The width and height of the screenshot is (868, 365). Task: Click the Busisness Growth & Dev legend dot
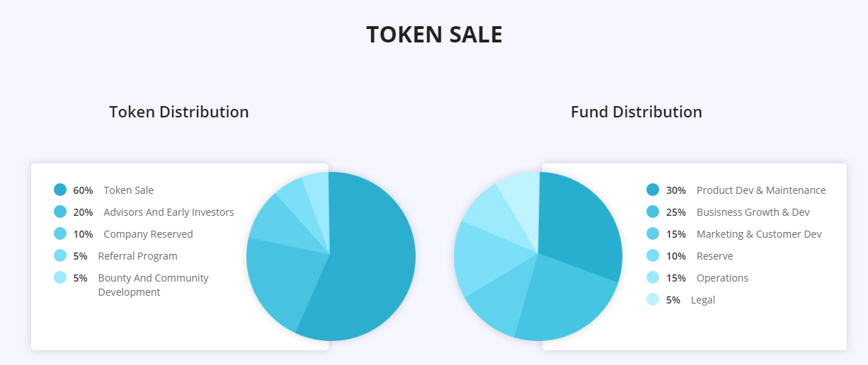[x=653, y=212]
